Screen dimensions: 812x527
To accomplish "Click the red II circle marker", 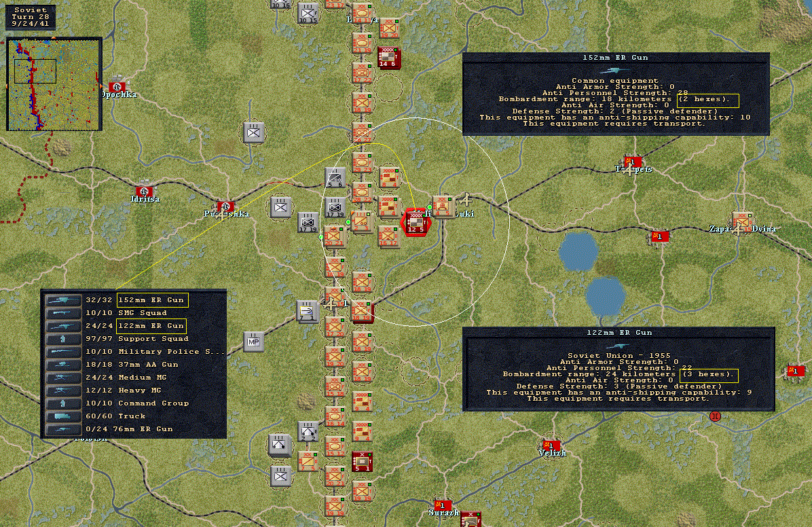I will tap(715, 416).
